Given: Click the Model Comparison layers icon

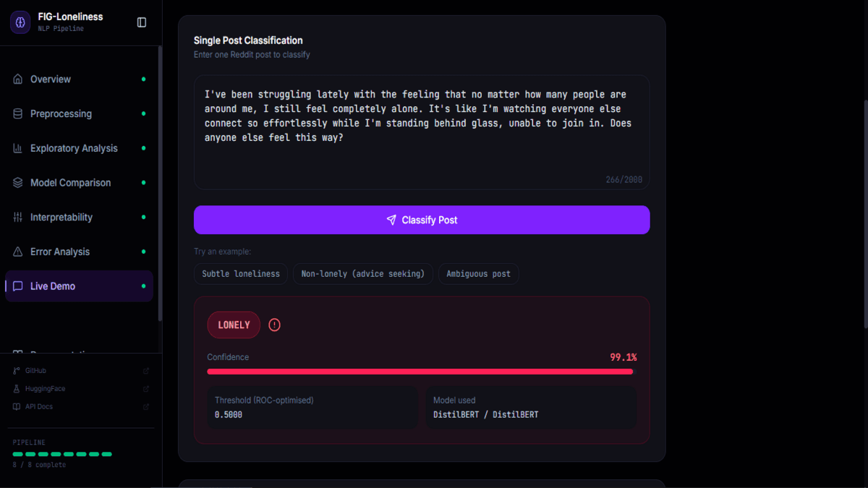Looking at the screenshot, I should [18, 183].
